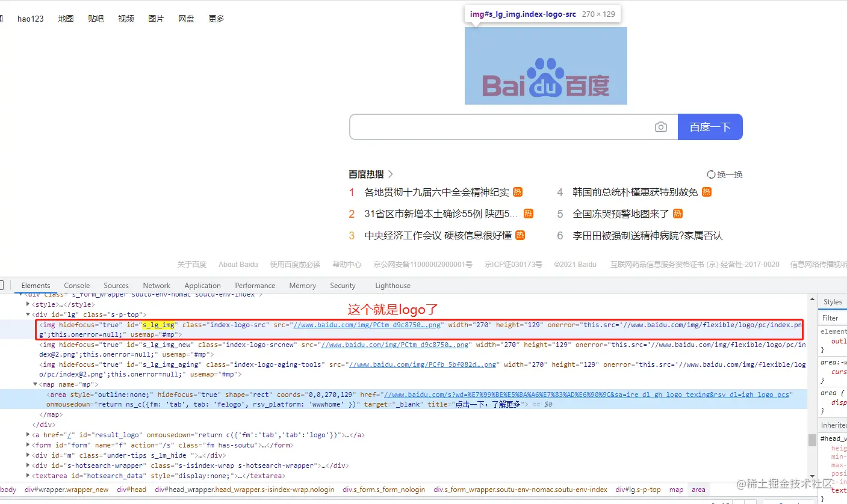
Task: Open 图片 in the top navigation
Action: (156, 19)
